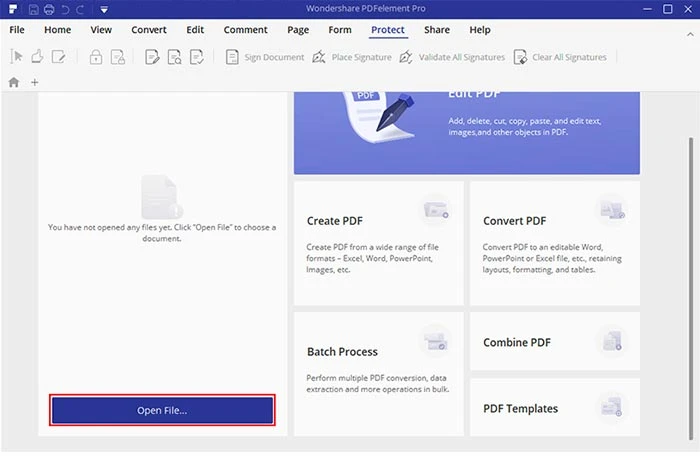Click the Place Signature label
The width and height of the screenshot is (700, 470).
(362, 58)
